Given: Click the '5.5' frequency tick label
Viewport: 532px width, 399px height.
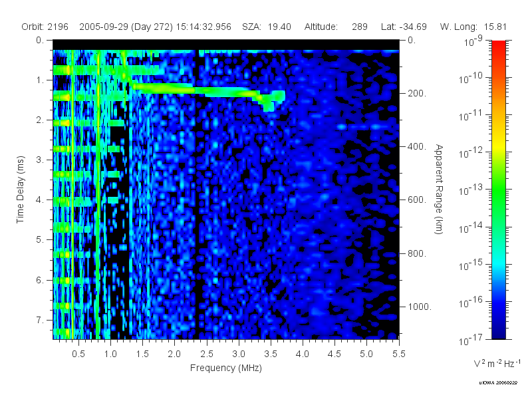Looking at the screenshot, I should [398, 354].
